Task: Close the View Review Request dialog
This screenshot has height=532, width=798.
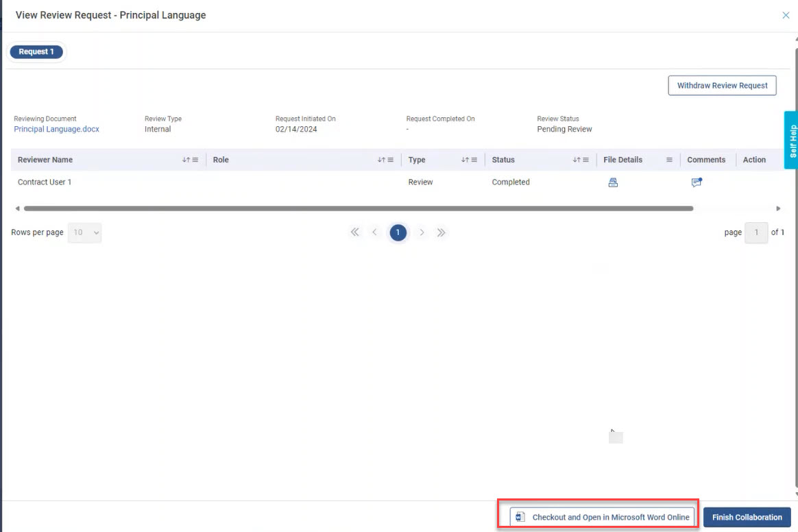Action: 786,15
